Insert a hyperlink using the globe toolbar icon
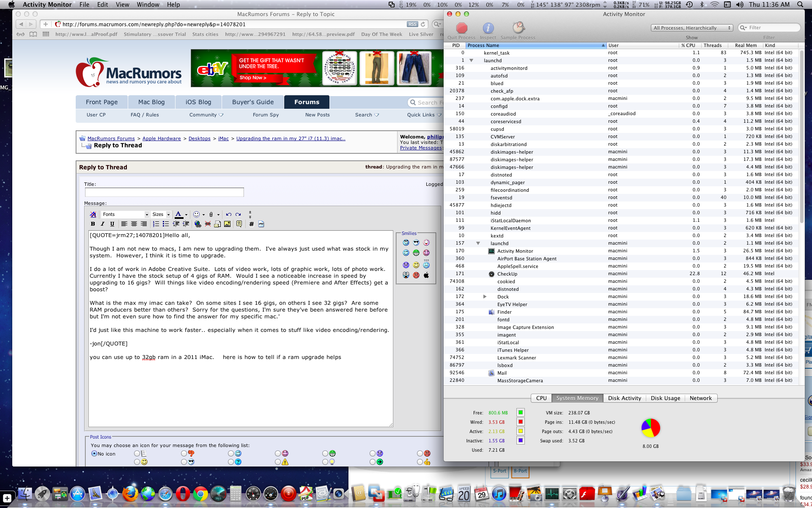Viewport: 812px width, 508px height. click(198, 224)
